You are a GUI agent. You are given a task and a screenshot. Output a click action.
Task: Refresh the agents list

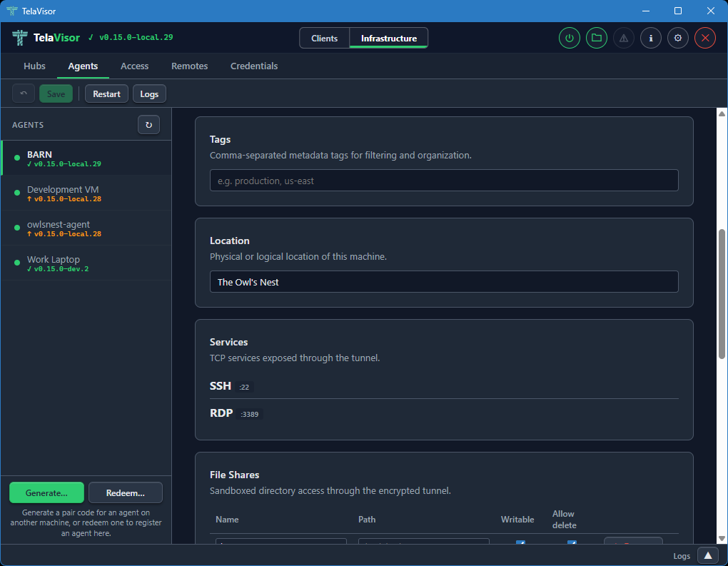(x=148, y=125)
